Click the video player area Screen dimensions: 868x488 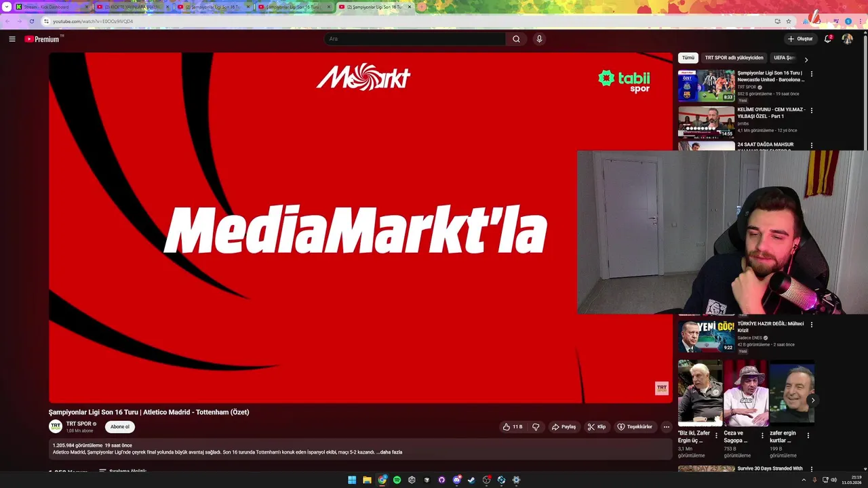pos(360,228)
